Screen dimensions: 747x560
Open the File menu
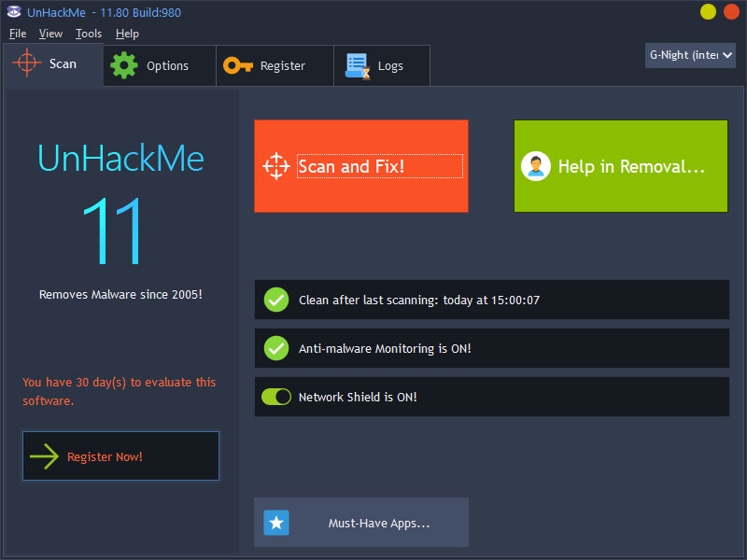coord(18,34)
